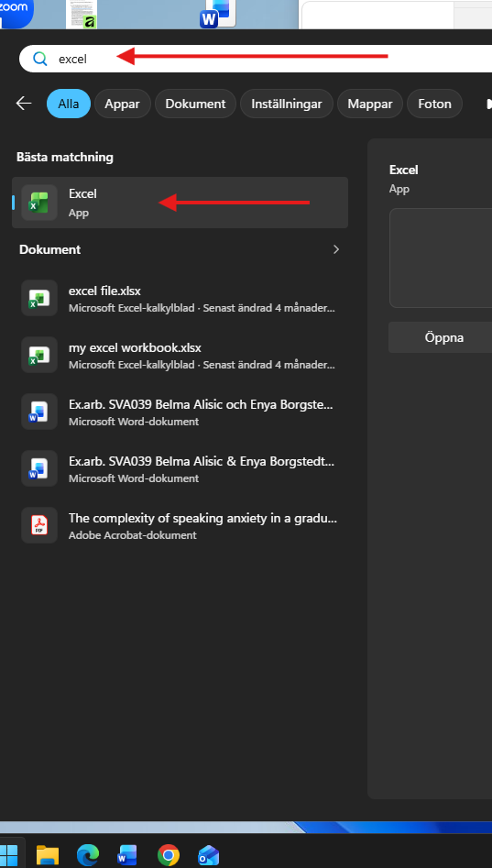Screen dimensions: 492x868
Task: Select "Ex.arb. SVA039 Belma Alisic och Enya" result
Action: click(201, 404)
